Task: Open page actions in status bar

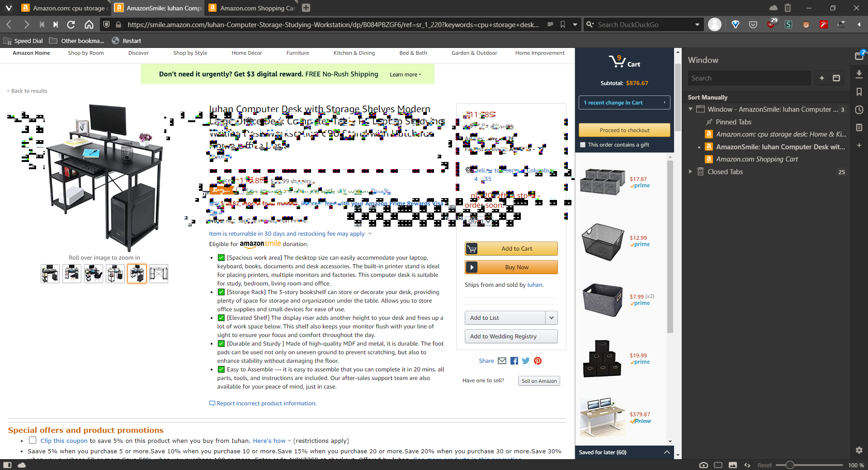Action: click(747, 465)
